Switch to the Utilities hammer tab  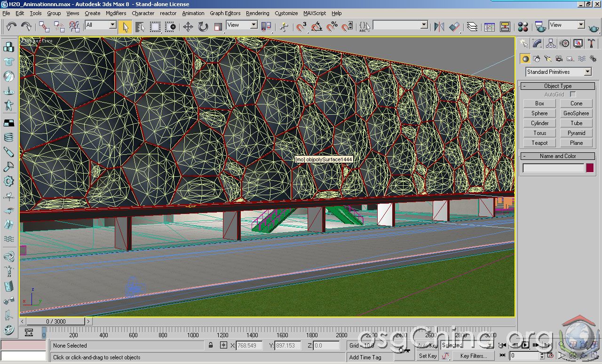[592, 44]
